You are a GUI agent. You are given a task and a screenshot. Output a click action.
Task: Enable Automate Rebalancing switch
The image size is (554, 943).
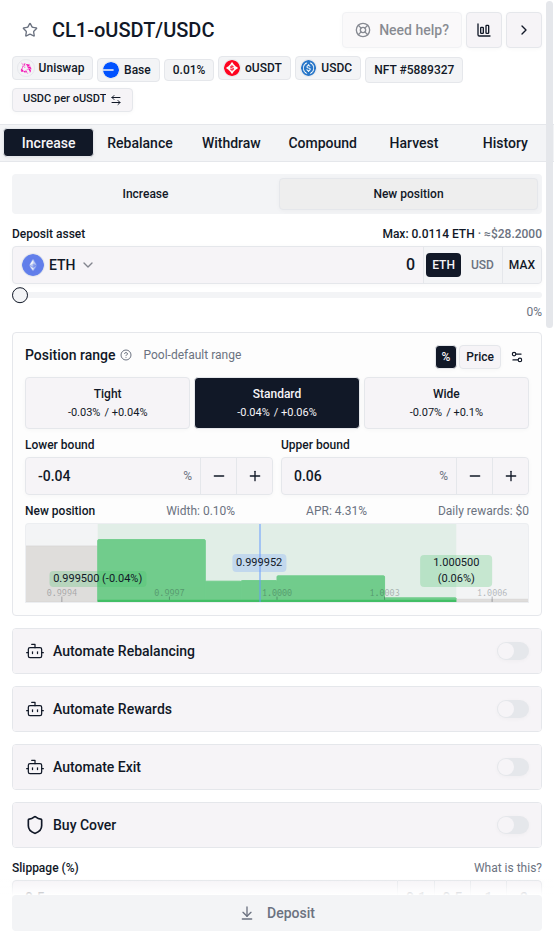(x=512, y=651)
